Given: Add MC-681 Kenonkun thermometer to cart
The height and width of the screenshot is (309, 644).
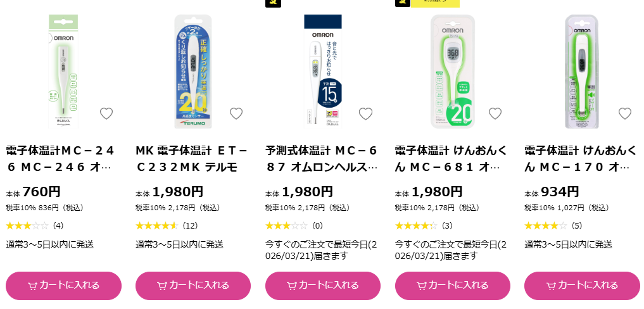Looking at the screenshot, I should click(x=453, y=286).
